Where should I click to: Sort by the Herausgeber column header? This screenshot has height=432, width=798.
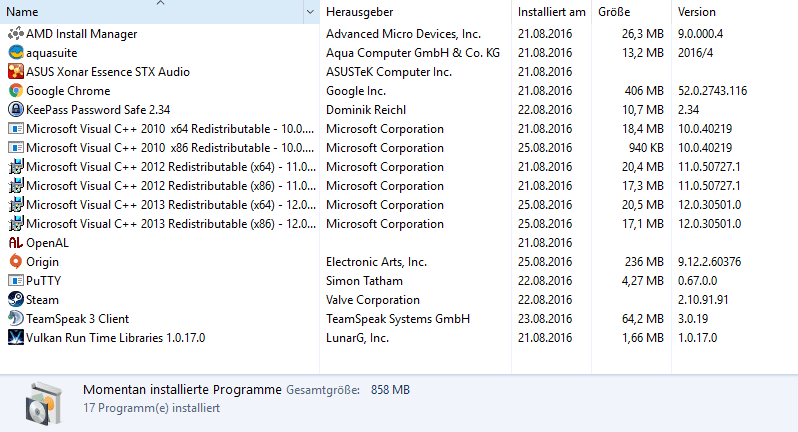[x=415, y=12]
